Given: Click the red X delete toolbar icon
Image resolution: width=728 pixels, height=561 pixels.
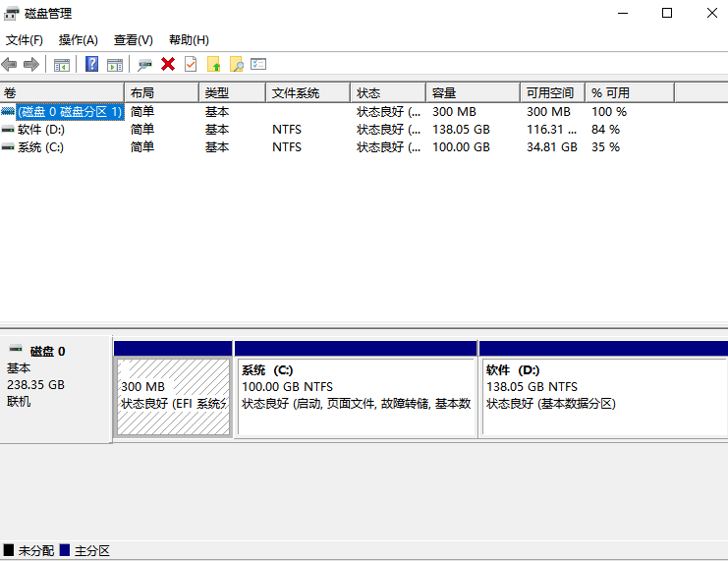Looking at the screenshot, I should coord(168,64).
